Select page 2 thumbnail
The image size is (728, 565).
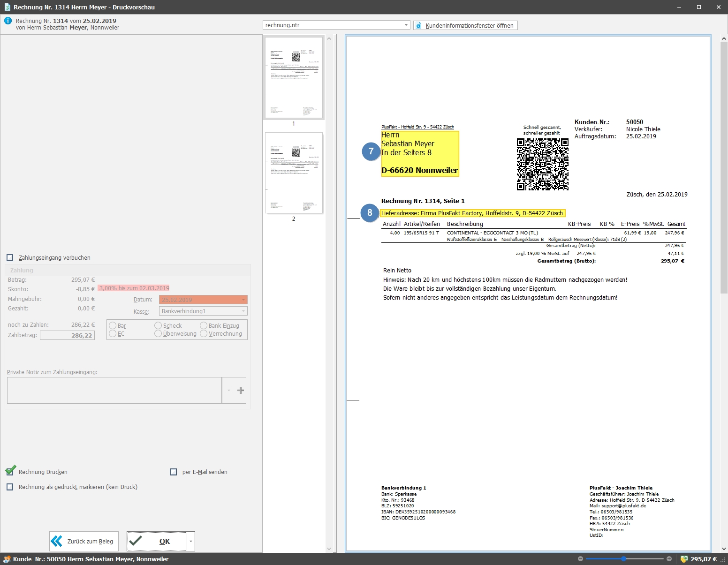(294, 173)
